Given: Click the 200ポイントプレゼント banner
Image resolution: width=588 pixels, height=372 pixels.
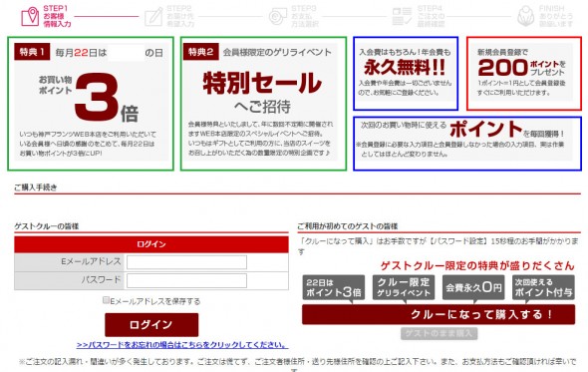Looking at the screenshot, I should 524,74.
